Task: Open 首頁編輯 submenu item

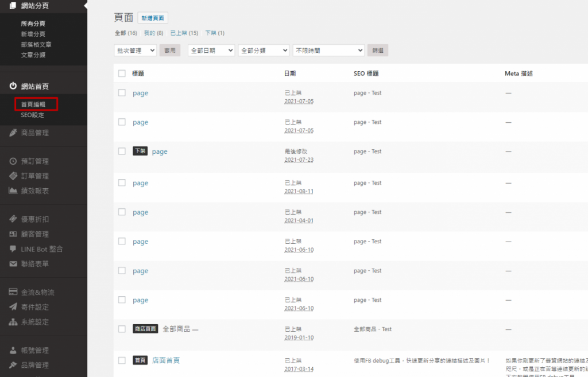Action: click(x=33, y=104)
